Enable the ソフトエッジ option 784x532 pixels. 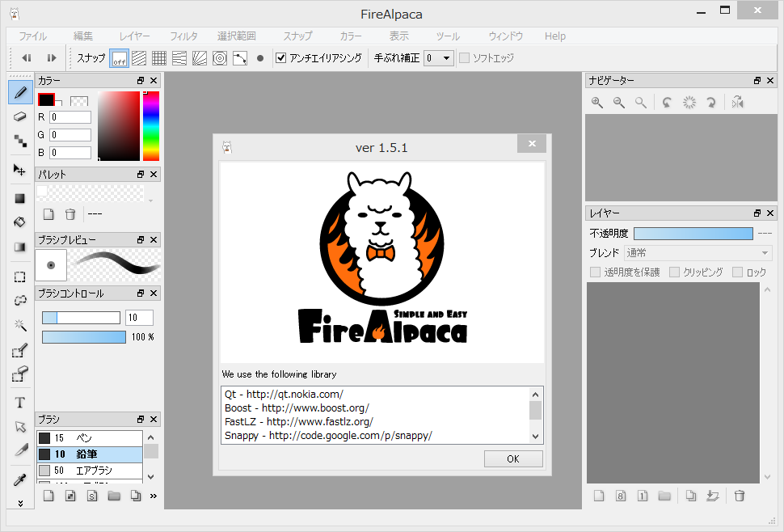pos(465,57)
